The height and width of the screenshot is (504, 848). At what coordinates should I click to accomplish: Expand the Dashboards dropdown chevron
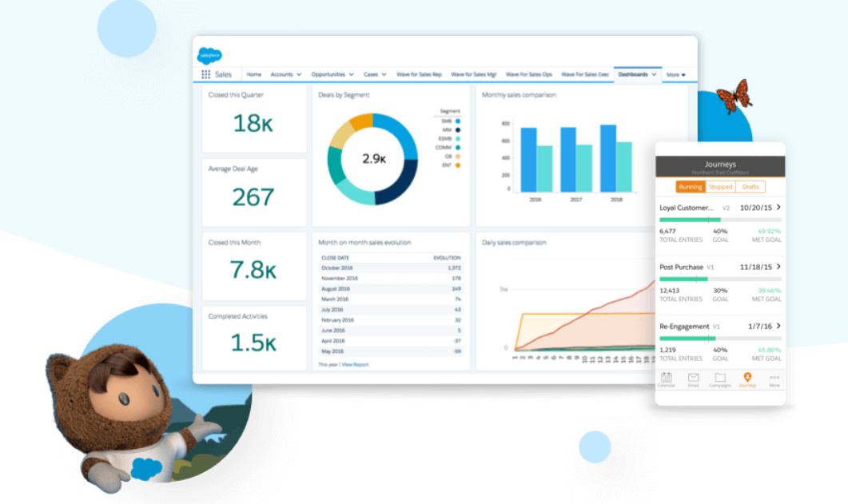click(x=654, y=74)
